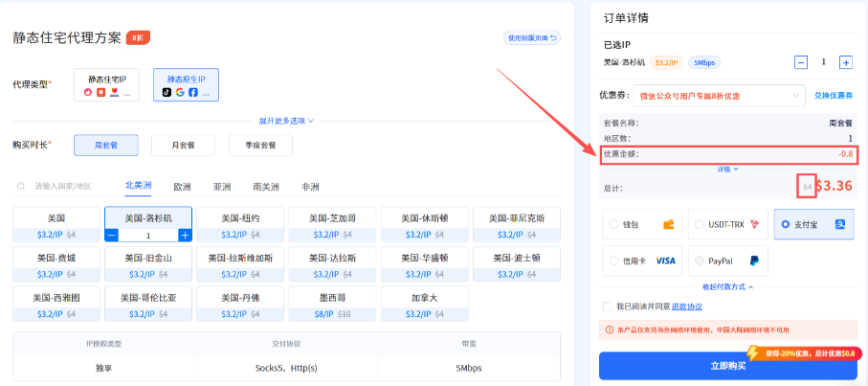Select 美国-波士顿 region card

click(517, 264)
